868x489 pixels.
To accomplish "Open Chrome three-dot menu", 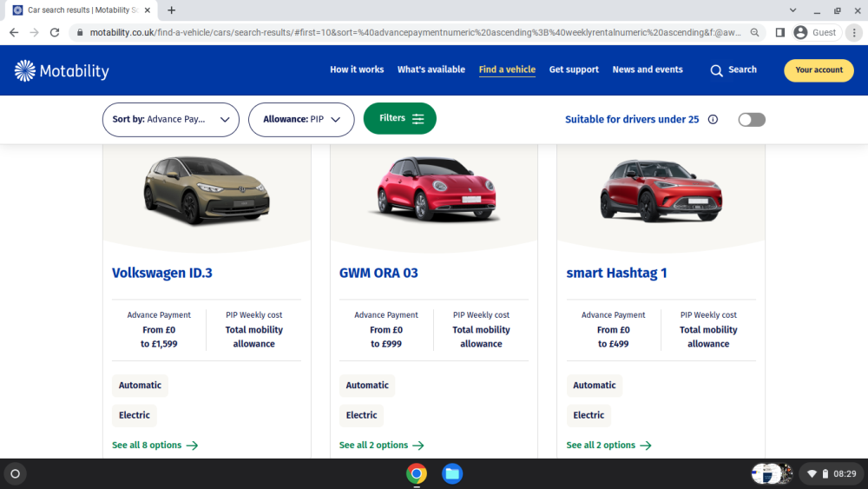I will point(854,33).
